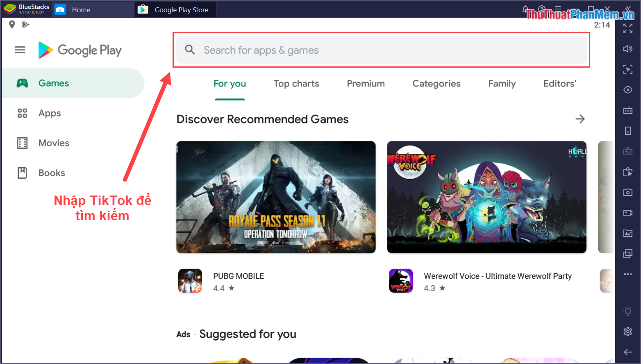This screenshot has width=641, height=364.
Task: Toggle fullscreen from BlueStacks sidebar
Action: click(x=628, y=28)
